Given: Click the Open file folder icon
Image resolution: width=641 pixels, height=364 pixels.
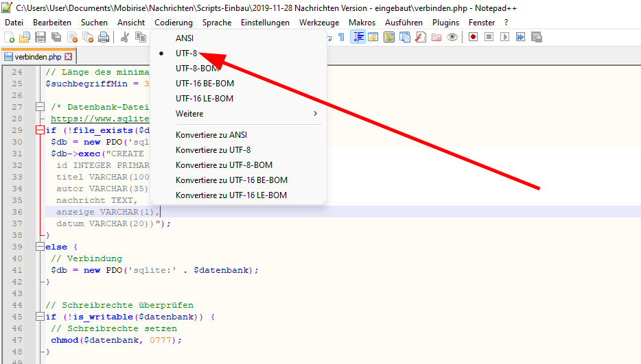Looking at the screenshot, I should (24, 37).
